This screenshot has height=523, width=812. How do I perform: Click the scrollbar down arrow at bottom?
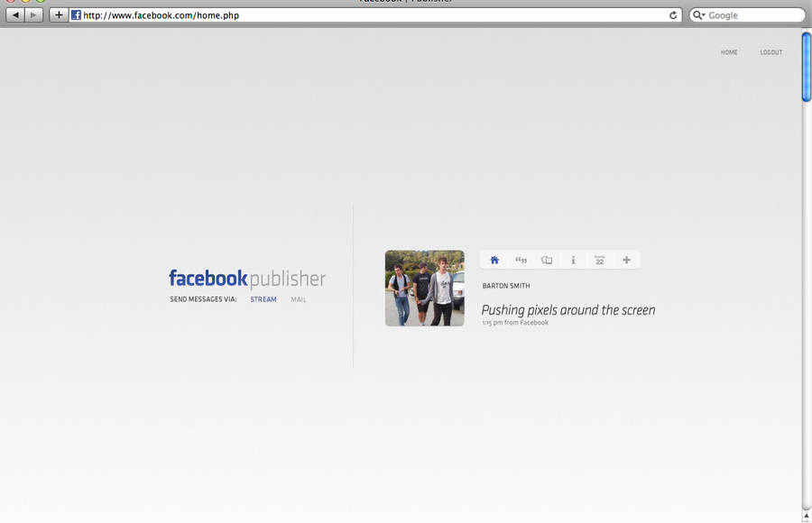(807, 517)
